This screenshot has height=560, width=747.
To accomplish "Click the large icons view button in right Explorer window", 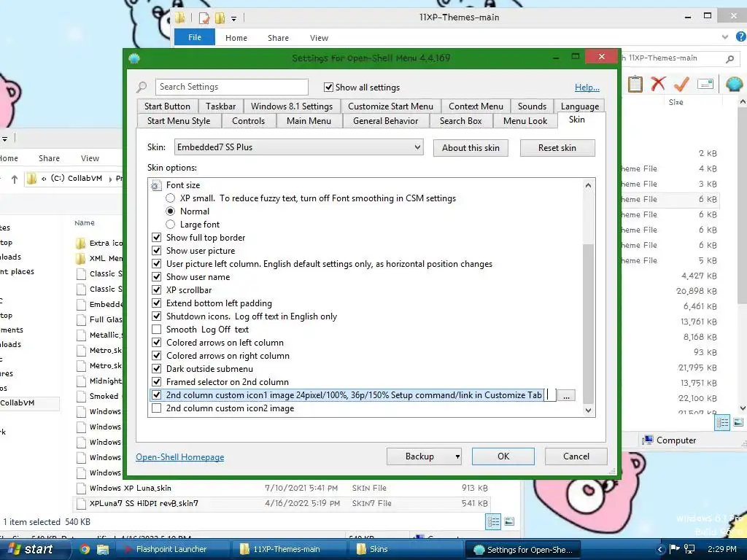I will tap(738, 422).
